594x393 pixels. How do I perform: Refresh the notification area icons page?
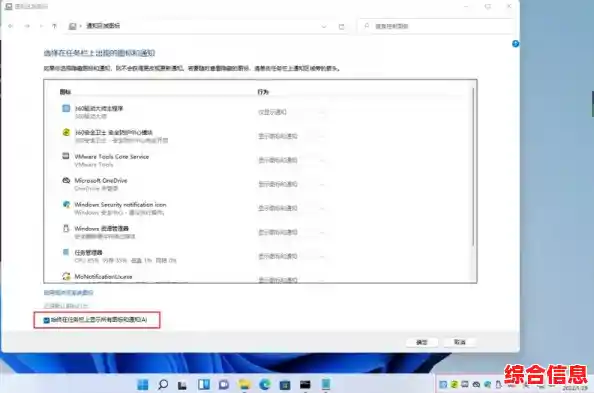(x=341, y=27)
